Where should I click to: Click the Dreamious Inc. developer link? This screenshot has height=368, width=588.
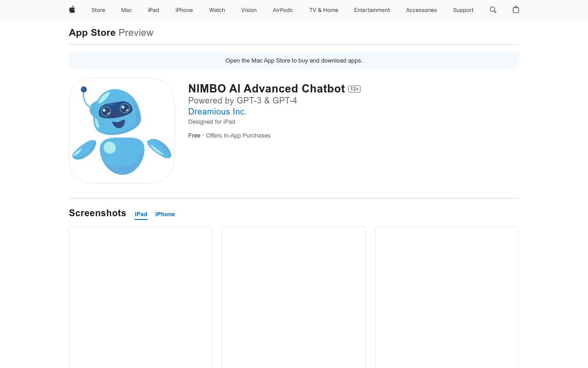(217, 111)
